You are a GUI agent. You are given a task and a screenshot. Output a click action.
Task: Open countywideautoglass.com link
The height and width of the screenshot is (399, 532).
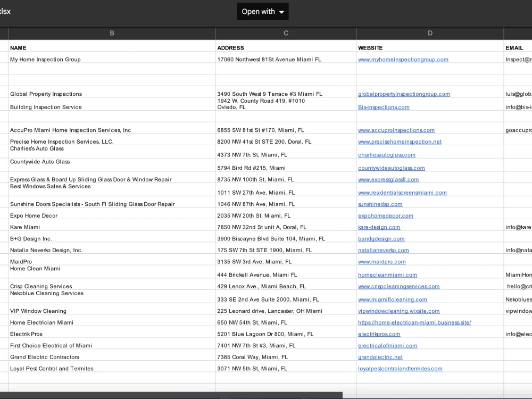pos(391,168)
